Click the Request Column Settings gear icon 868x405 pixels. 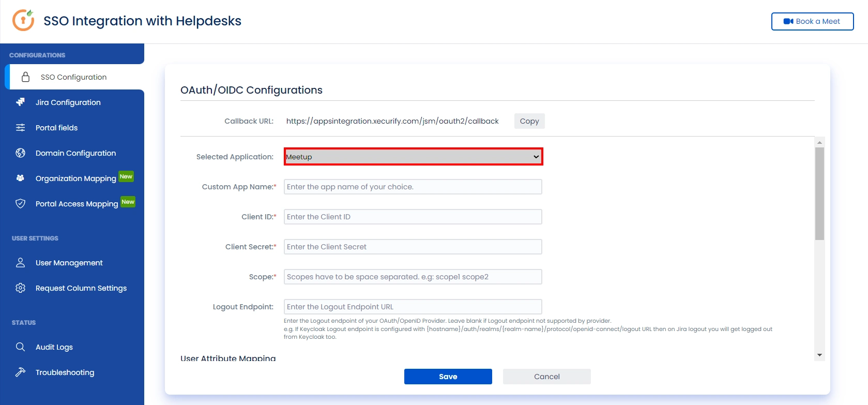[x=21, y=288]
